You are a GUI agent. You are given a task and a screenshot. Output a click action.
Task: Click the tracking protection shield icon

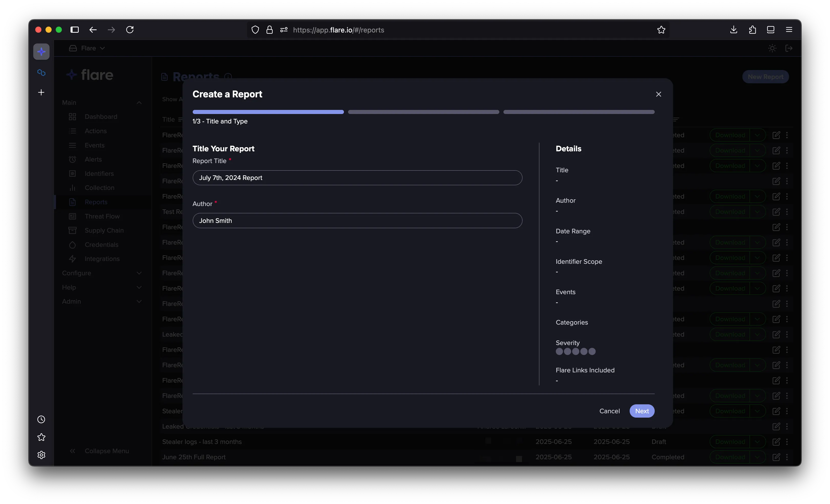255,30
